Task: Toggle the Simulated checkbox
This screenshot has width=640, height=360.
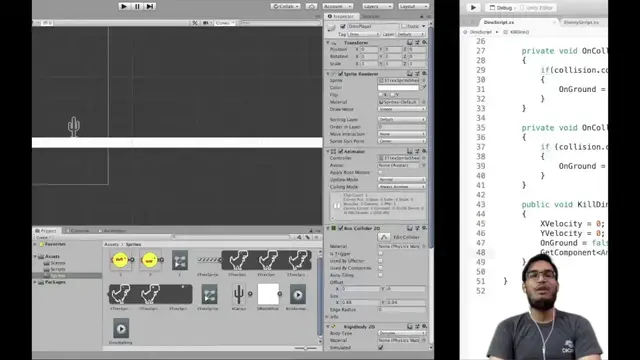Action: click(380, 347)
